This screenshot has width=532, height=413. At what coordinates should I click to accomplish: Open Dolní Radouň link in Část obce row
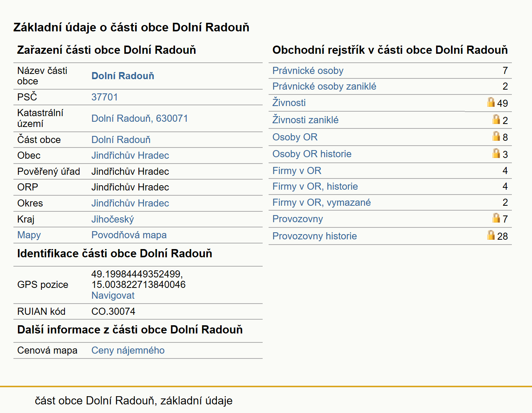[121, 140]
